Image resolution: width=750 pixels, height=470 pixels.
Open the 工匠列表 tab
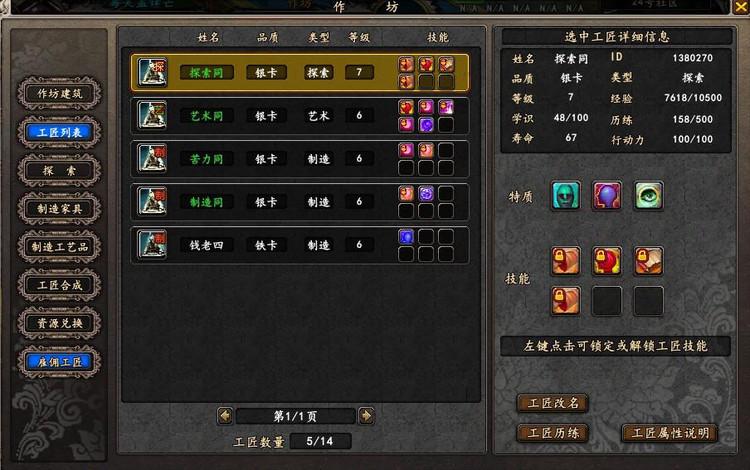point(60,132)
